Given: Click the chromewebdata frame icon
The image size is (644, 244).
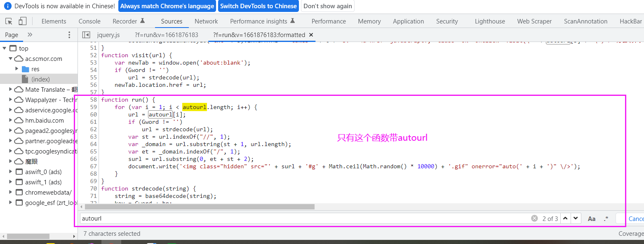Looking at the screenshot, I should tap(19, 193).
